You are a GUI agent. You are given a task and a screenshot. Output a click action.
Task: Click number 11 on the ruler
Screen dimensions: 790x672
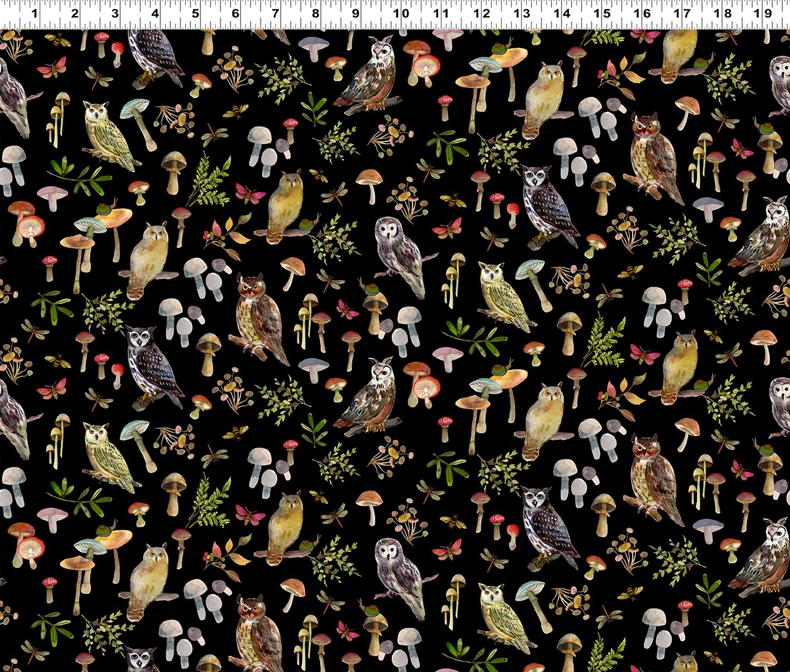[441, 13]
